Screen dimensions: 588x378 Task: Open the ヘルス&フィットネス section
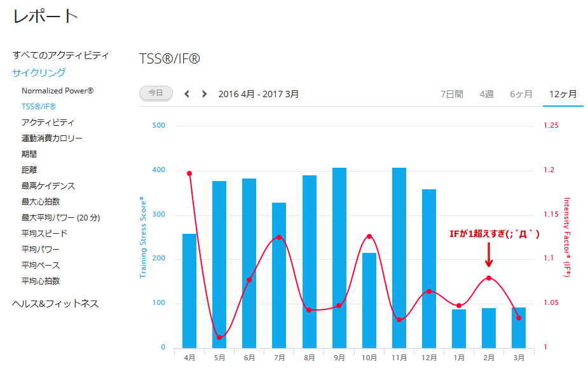(x=55, y=304)
